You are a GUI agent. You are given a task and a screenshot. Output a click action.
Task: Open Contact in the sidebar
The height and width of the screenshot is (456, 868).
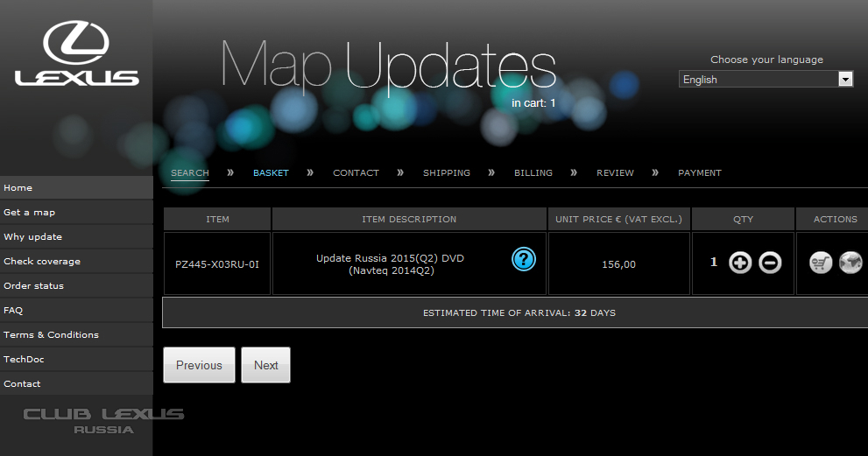click(76, 383)
